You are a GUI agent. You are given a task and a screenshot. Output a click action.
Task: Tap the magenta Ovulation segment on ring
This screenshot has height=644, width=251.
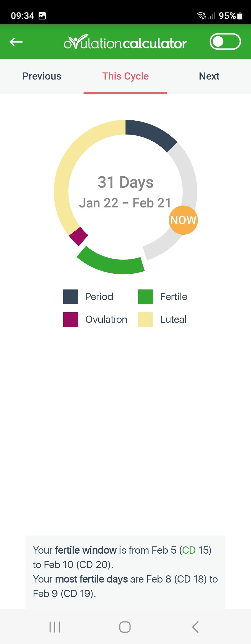point(78,236)
